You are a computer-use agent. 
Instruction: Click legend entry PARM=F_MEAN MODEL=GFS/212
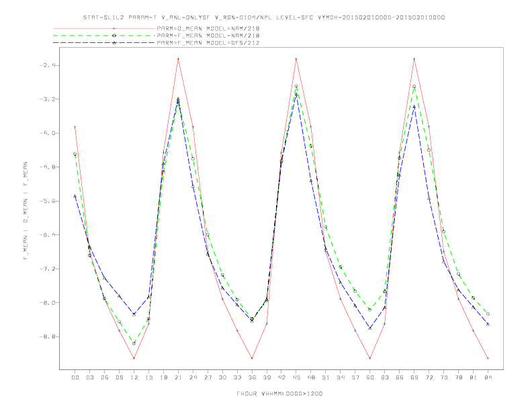(x=208, y=43)
